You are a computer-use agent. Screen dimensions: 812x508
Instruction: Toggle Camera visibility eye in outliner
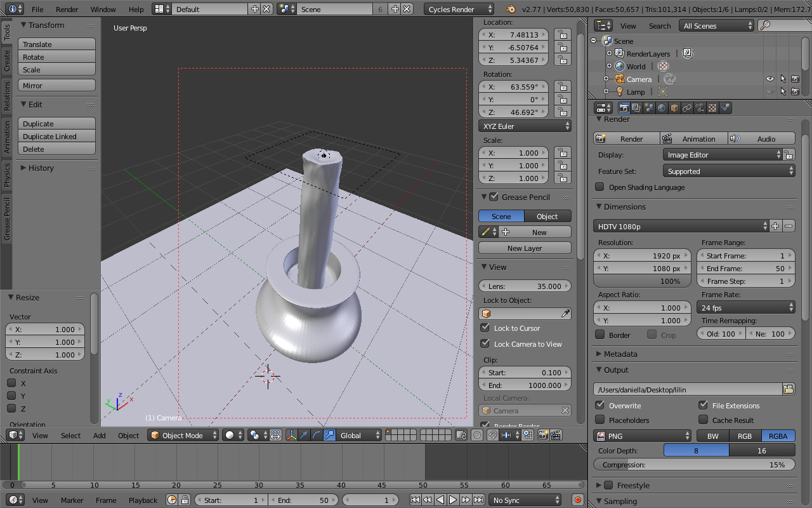pos(770,79)
